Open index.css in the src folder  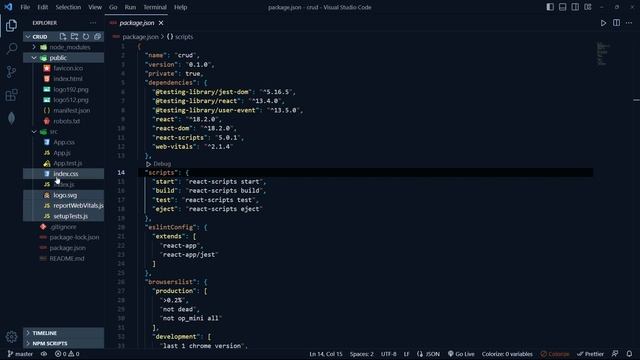66,174
